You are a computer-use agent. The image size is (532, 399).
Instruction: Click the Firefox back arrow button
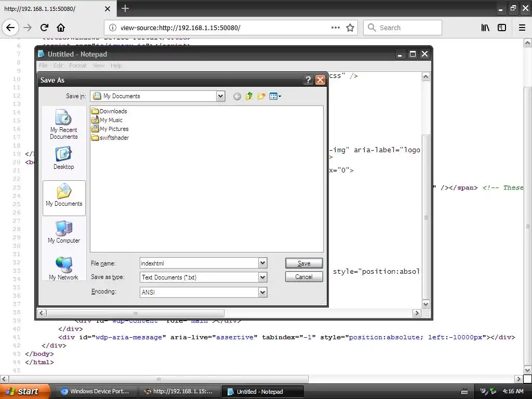(x=10, y=28)
